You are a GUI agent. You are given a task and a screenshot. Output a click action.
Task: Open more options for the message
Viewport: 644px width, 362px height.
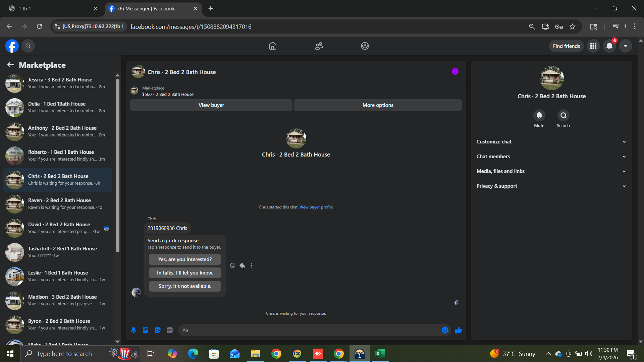pos(252,265)
